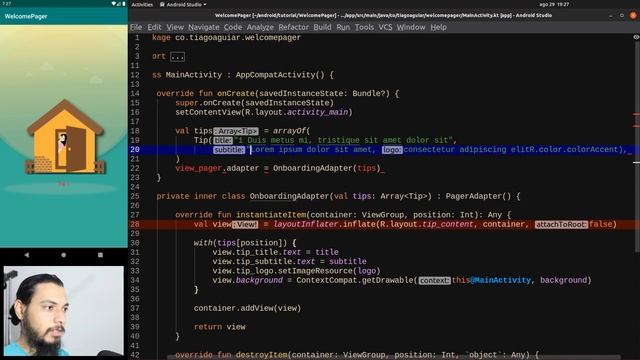Click the WelcomePager app bar title
Viewport: 640px width, 360px height.
[x=26, y=16]
